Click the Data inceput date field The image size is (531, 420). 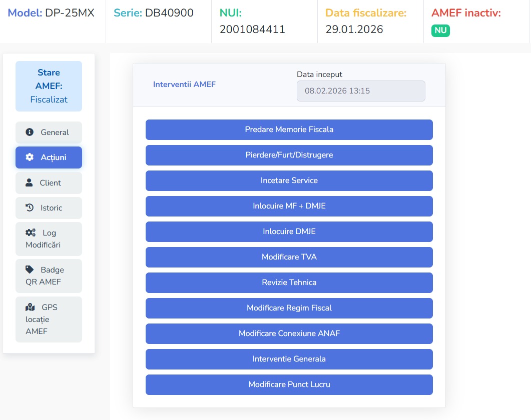pos(360,91)
